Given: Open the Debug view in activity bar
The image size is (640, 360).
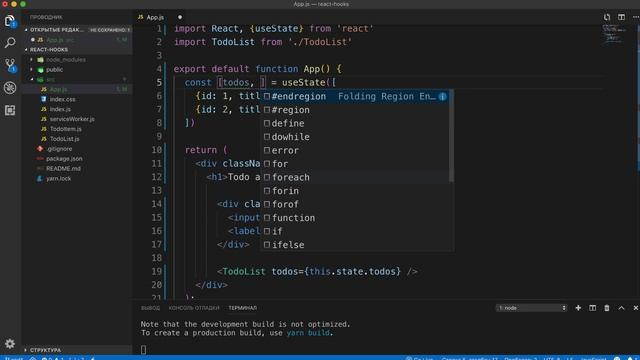Looking at the screenshot, I should point(10,87).
